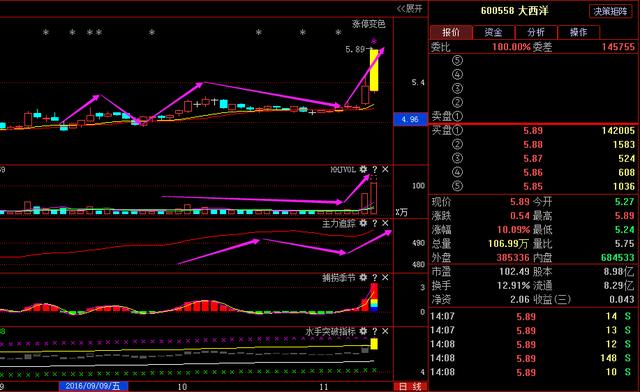Show help for 捕捞季节 indicator
This screenshot has width=640, height=392.
[x=375, y=278]
